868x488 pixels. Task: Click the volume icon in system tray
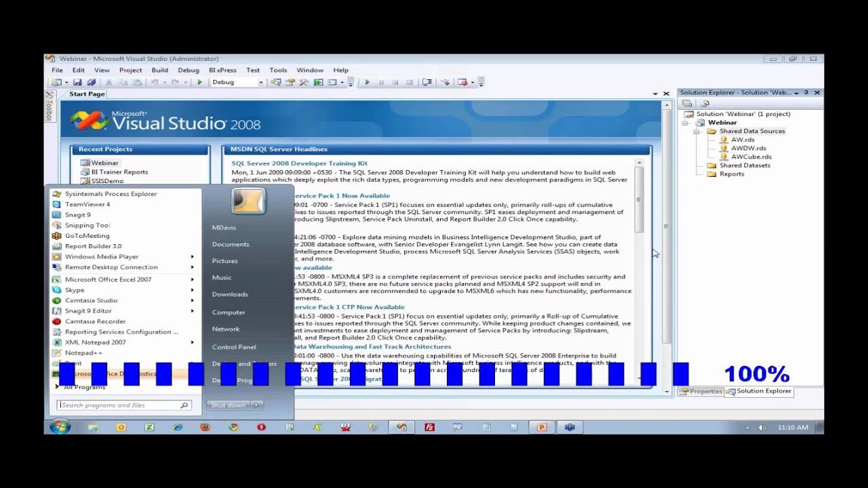tap(762, 428)
